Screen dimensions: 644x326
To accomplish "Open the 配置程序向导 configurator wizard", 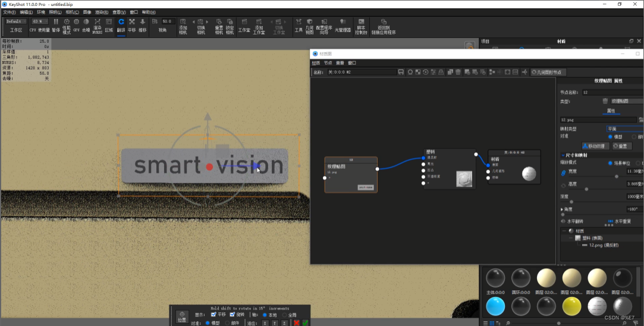I will point(324,22).
